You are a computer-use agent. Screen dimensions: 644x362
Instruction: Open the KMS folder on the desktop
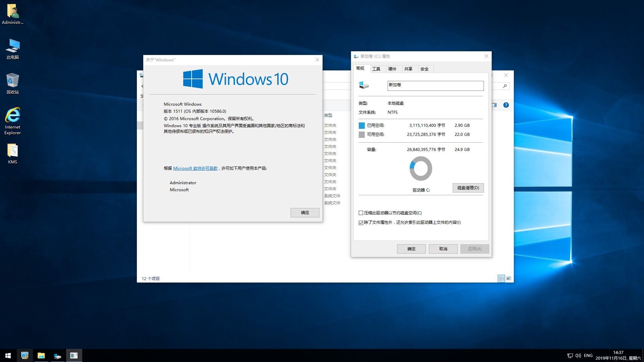point(13,154)
